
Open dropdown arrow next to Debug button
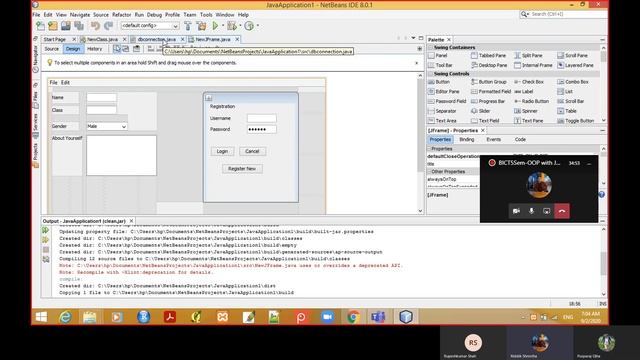tap(240, 26)
